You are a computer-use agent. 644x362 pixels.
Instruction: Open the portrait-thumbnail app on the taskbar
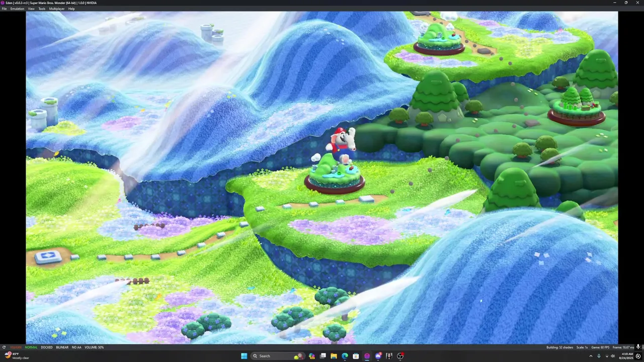click(x=389, y=356)
